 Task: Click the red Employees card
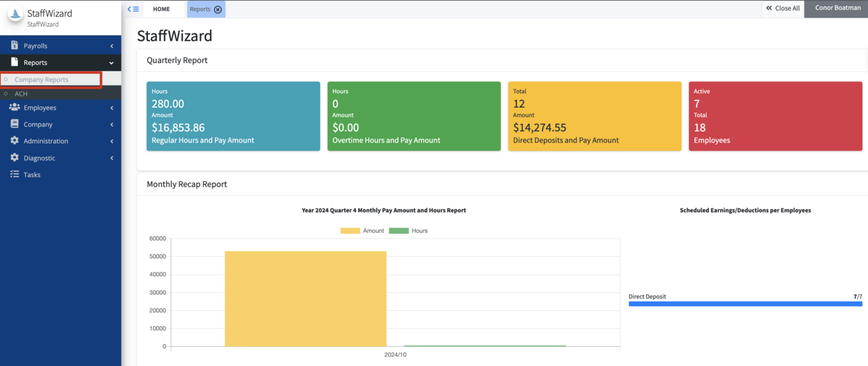point(775,116)
